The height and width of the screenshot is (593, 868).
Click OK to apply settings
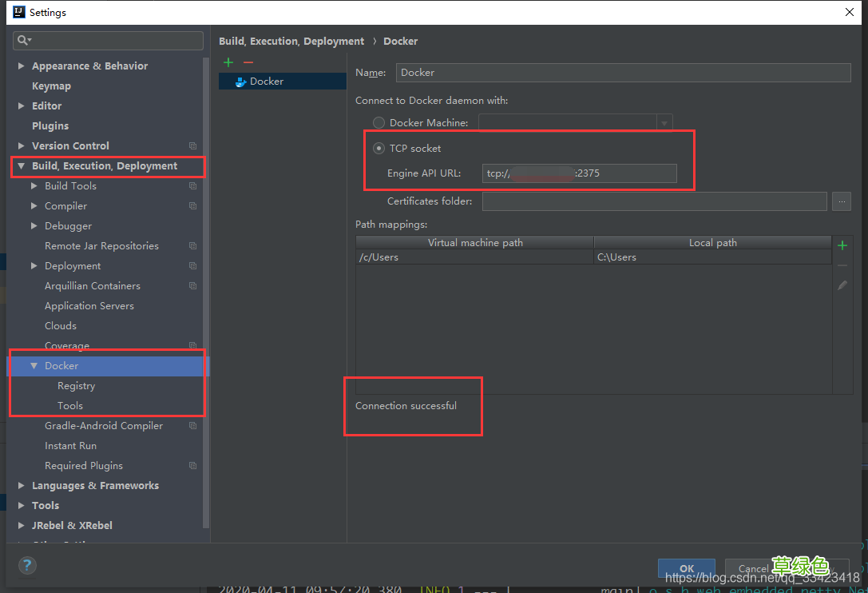[687, 568]
